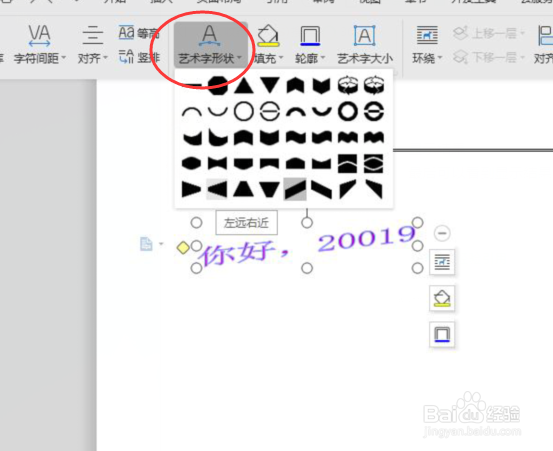The width and height of the screenshot is (553, 451).
Task: Open the 艺术字大小 WordArt size tool
Action: pyautogui.click(x=365, y=43)
